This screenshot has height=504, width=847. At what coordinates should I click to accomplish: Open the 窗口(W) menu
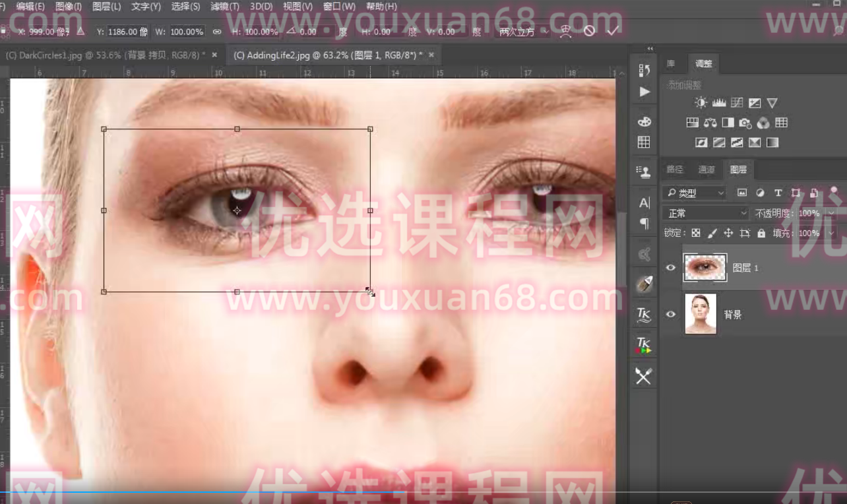click(x=339, y=6)
